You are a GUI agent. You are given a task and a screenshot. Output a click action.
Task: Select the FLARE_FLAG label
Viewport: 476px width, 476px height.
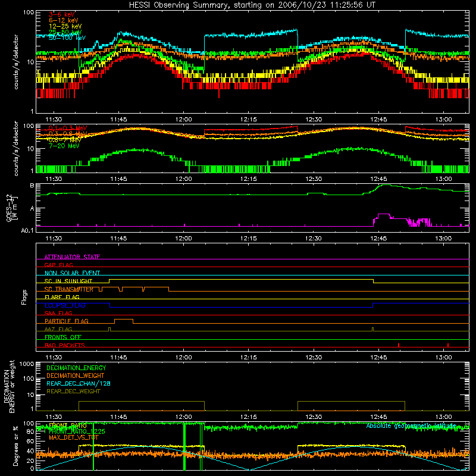[62, 297]
